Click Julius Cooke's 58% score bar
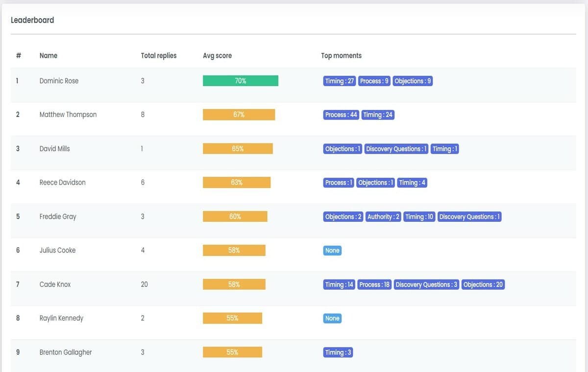Viewport: 588px width, 372px height. coord(234,250)
